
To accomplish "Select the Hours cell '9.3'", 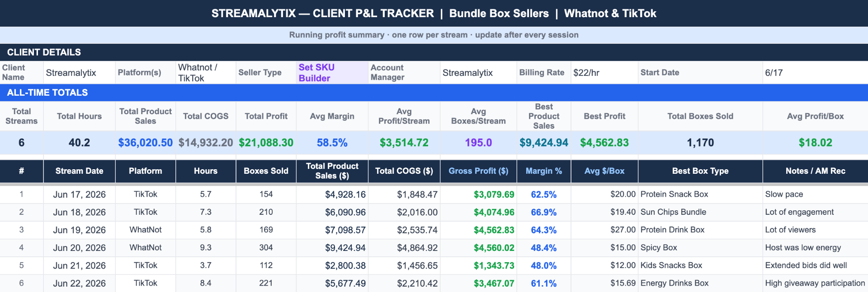I will click(206, 248).
